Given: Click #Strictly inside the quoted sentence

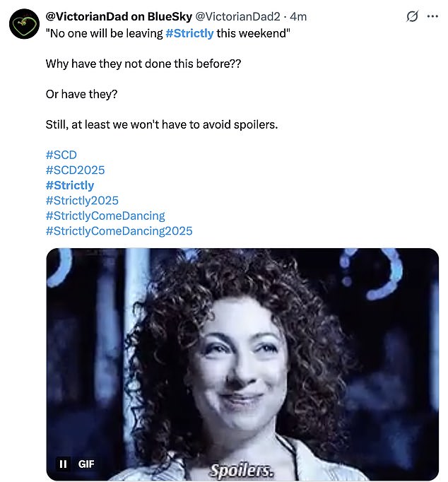Looking at the screenshot, I should click(x=189, y=33).
